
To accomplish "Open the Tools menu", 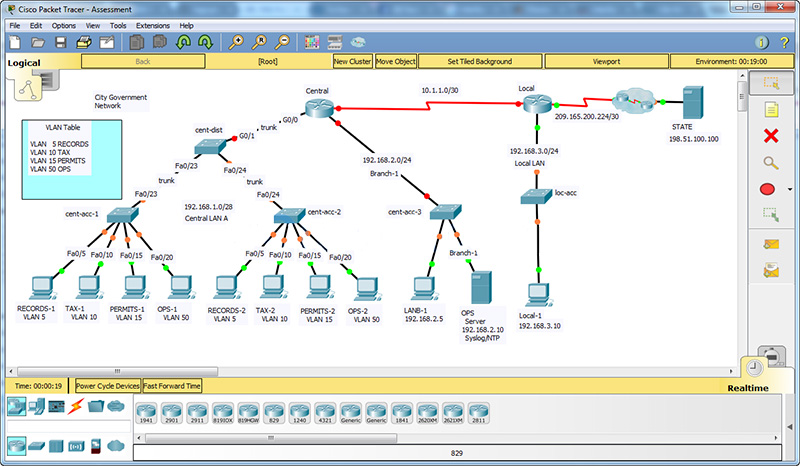I will (x=118, y=26).
